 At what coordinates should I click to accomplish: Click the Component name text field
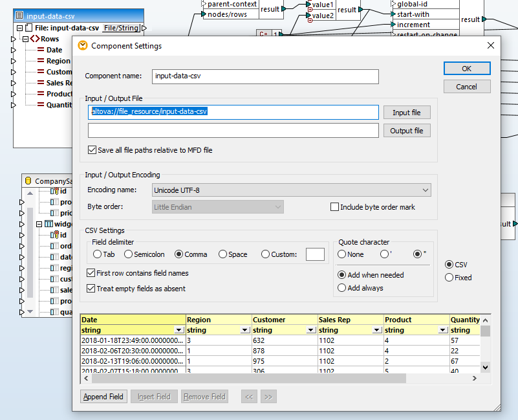click(264, 76)
